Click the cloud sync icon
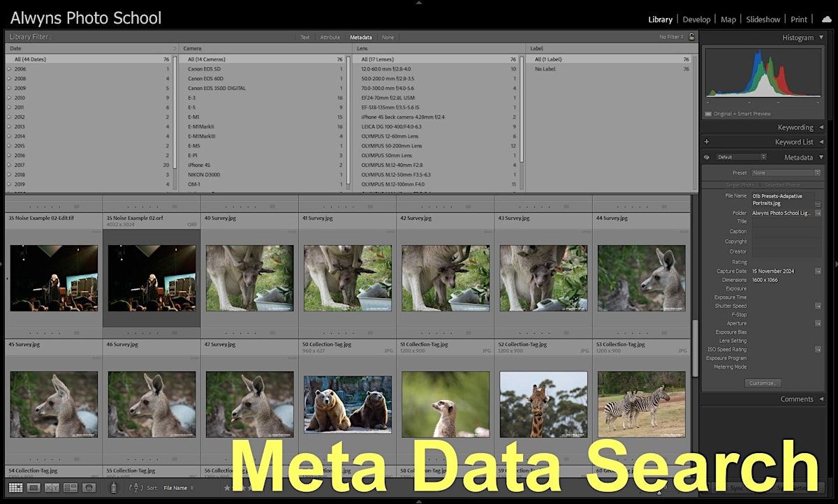The width and height of the screenshot is (838, 504). (826, 20)
